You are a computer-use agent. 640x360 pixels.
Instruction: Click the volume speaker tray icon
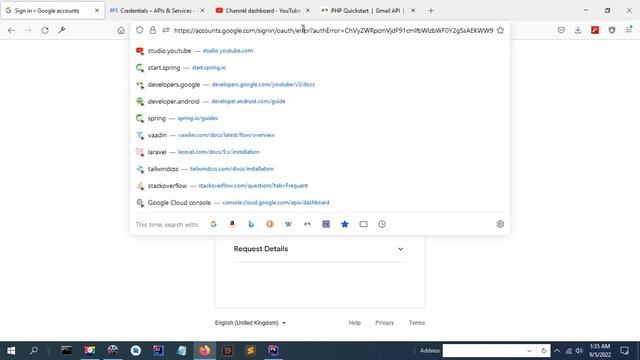coord(579,351)
